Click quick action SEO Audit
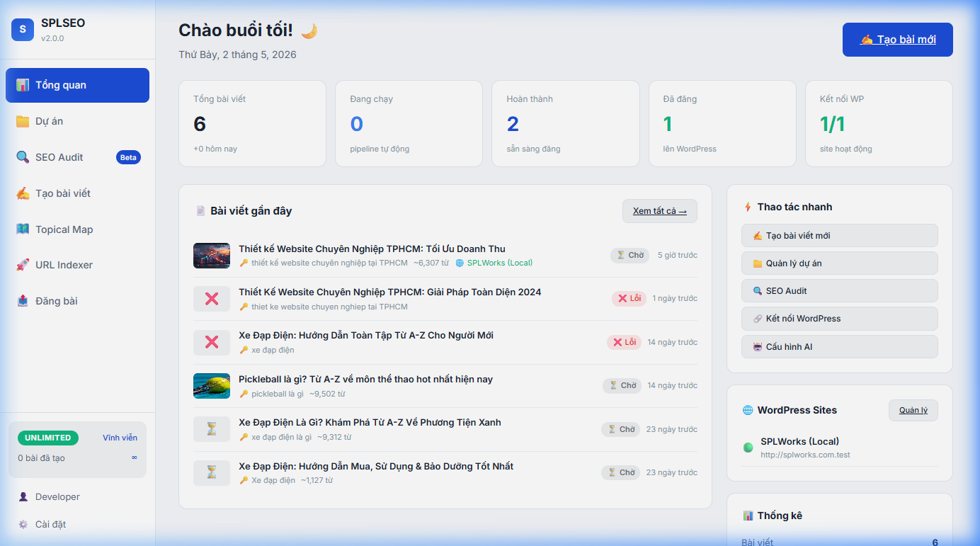Screen dimensions: 980x546 pyautogui.click(x=839, y=290)
